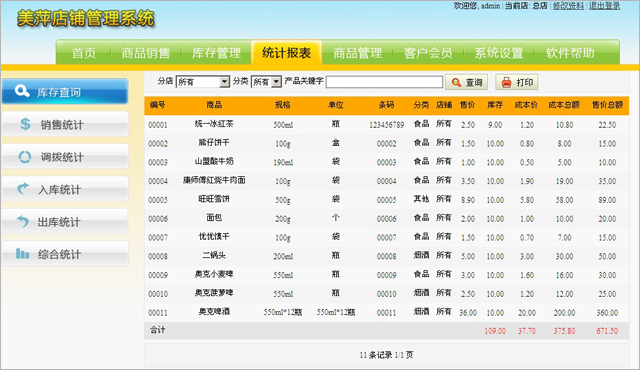Click the 退出登录 link

604,6
